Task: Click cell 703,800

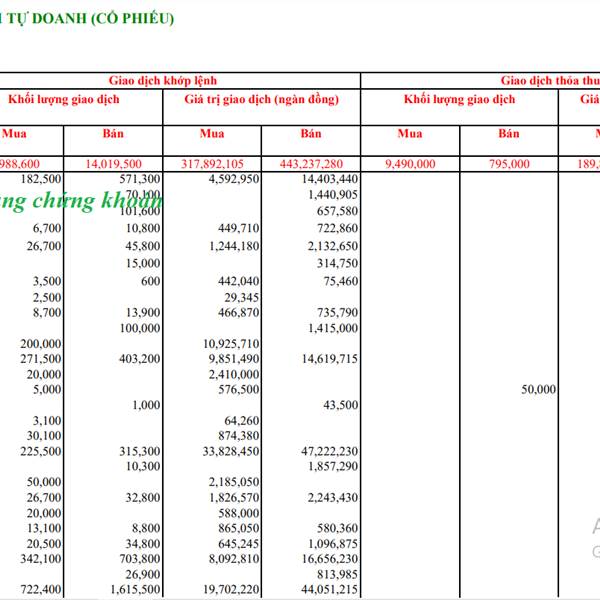Action: [x=140, y=559]
